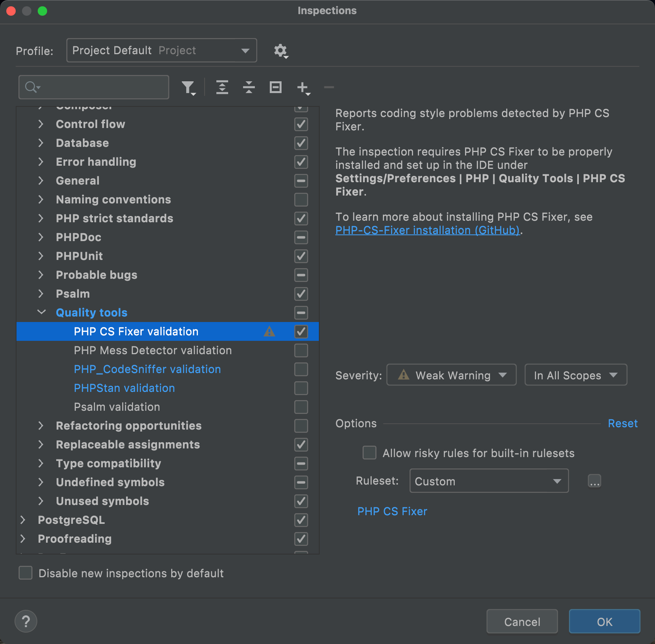Collapse the Quality tools tree node

coord(41,312)
